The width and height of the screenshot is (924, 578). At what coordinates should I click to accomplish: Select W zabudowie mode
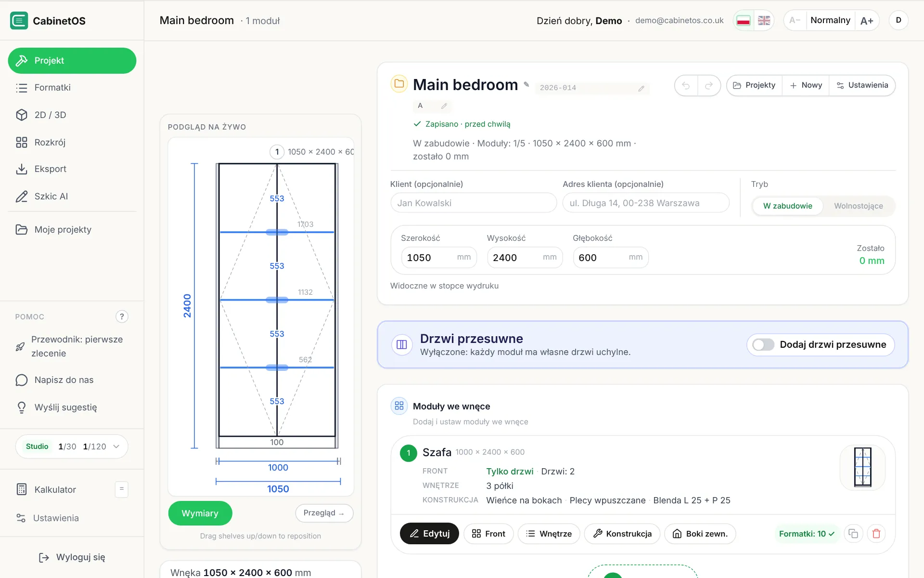pyautogui.click(x=787, y=206)
